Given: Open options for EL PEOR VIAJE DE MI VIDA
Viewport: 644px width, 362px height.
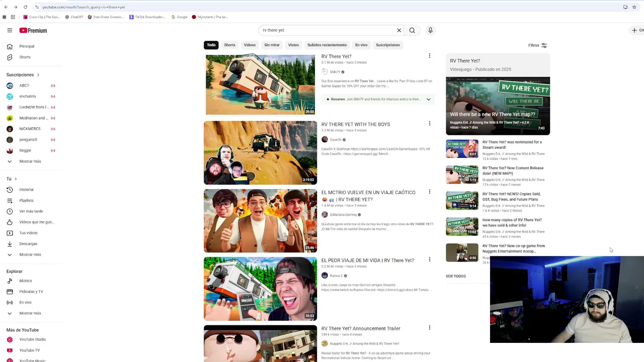Looking at the screenshot, I should point(430,259).
